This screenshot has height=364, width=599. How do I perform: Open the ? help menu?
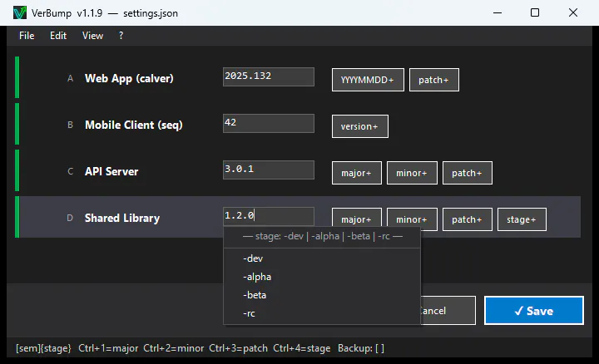pyautogui.click(x=121, y=36)
